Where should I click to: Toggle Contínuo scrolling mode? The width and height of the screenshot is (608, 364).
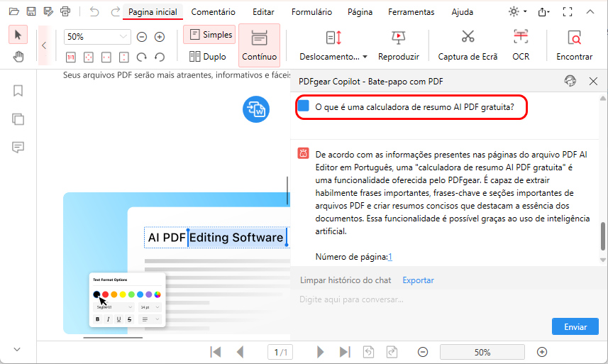(x=259, y=45)
